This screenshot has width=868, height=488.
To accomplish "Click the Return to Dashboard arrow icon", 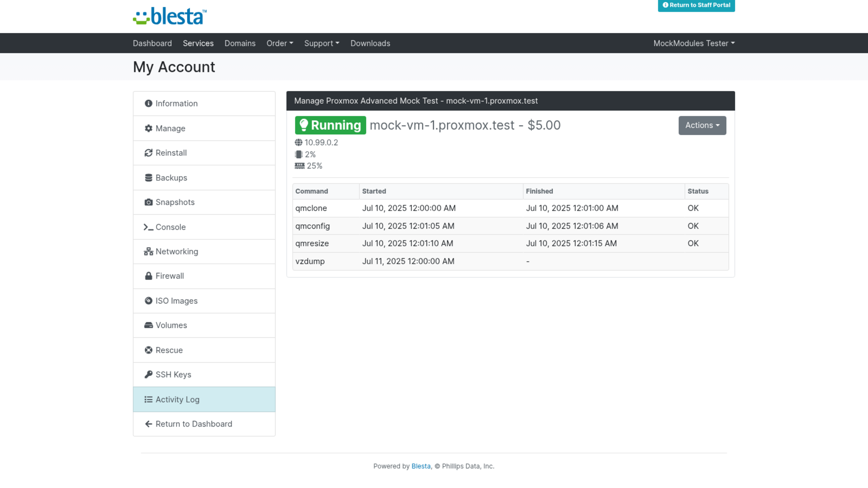I will pos(148,424).
